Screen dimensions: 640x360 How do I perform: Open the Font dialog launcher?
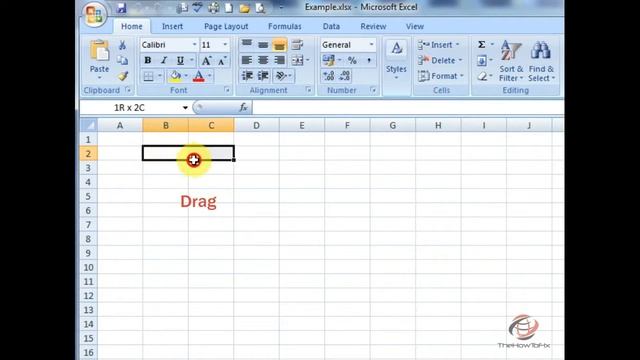click(x=227, y=90)
